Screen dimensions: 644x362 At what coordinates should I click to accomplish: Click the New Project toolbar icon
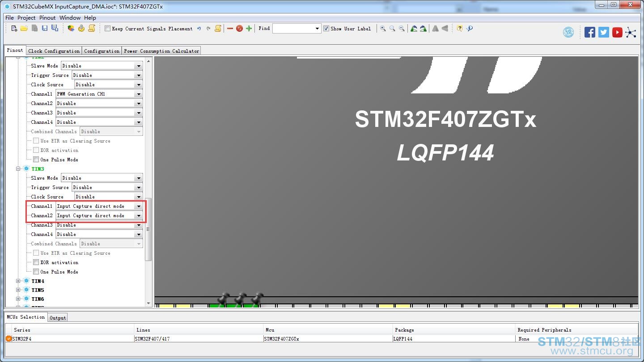coord(14,29)
